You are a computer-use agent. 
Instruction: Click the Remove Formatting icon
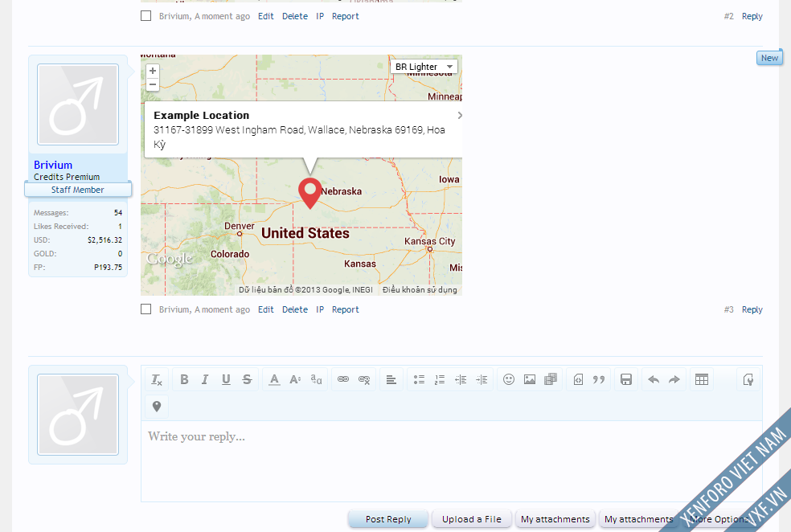click(x=157, y=379)
